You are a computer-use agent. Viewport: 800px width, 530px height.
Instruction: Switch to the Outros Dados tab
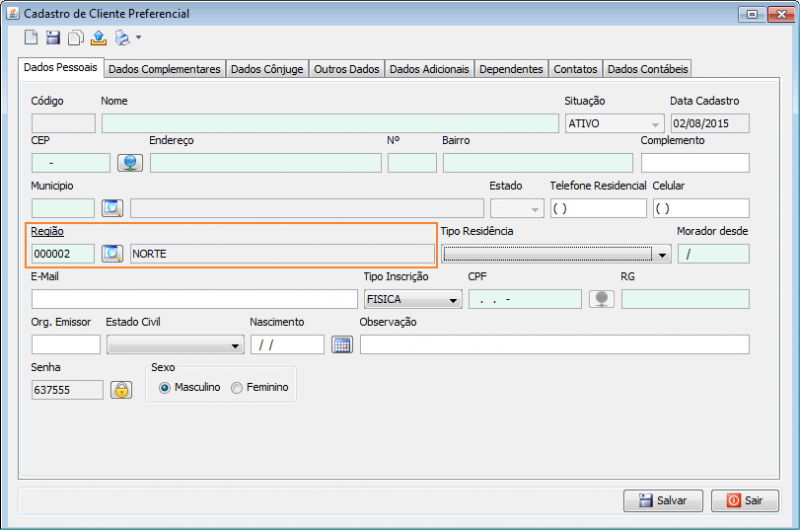click(x=346, y=69)
